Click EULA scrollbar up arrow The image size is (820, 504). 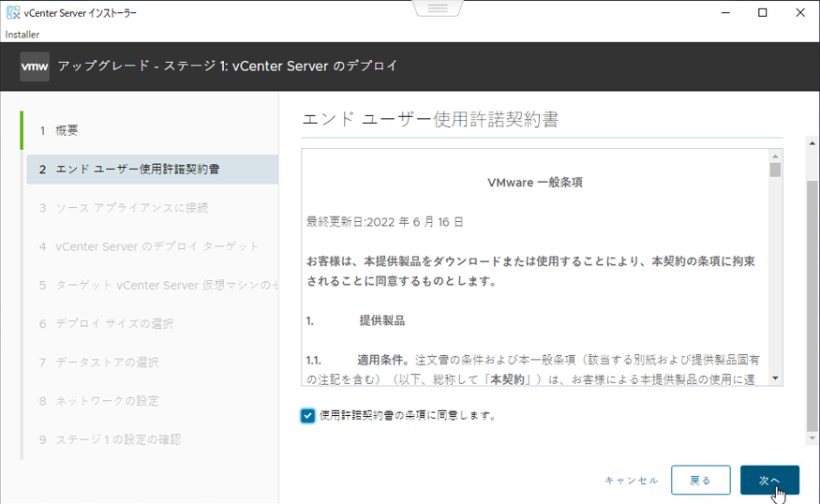[775, 156]
